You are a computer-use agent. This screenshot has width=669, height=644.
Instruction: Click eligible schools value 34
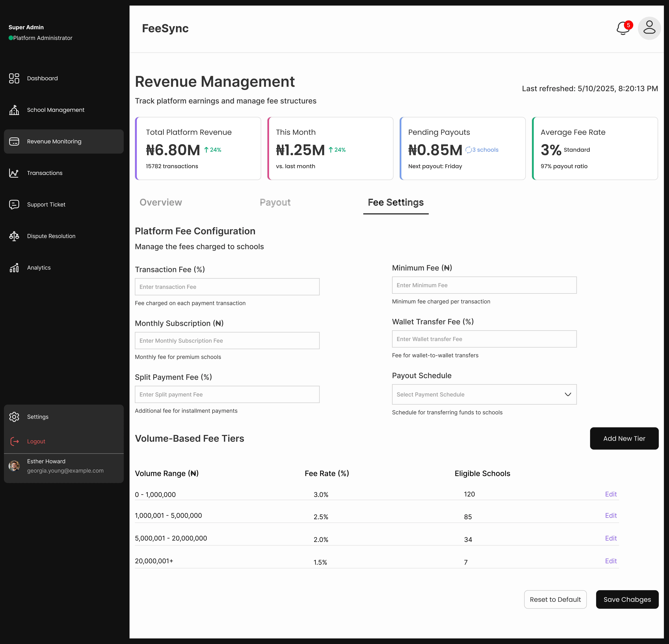[x=468, y=540]
